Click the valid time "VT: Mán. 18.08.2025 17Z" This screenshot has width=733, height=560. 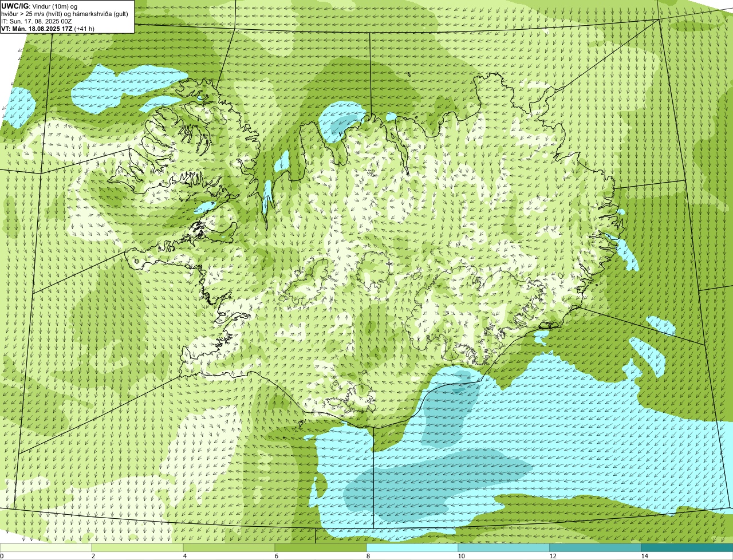pyautogui.click(x=37, y=27)
